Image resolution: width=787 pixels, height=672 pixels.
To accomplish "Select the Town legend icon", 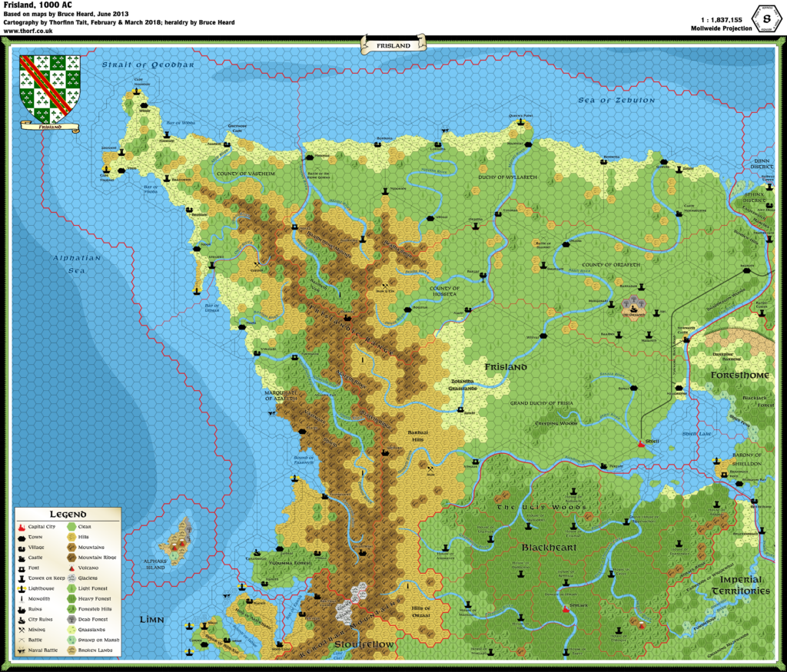I will (21, 538).
